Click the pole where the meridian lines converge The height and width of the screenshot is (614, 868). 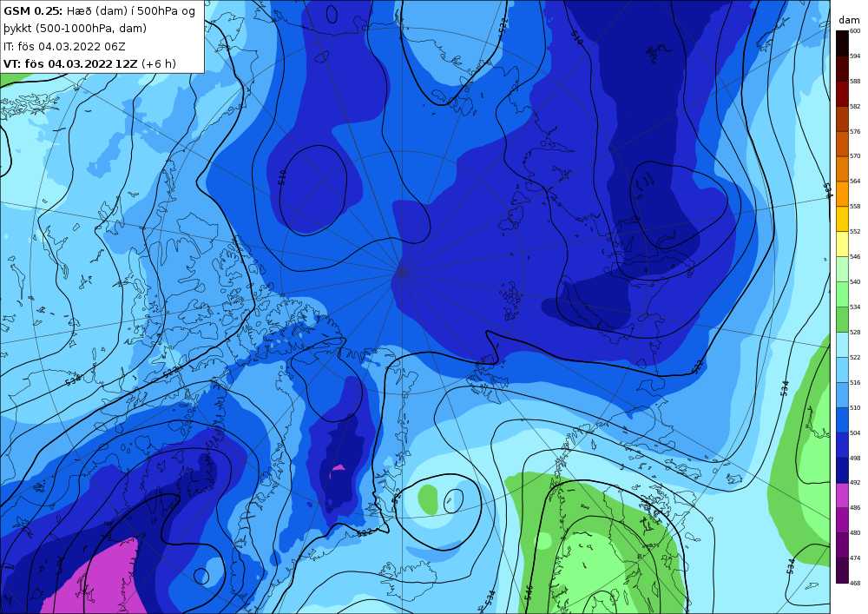click(402, 273)
